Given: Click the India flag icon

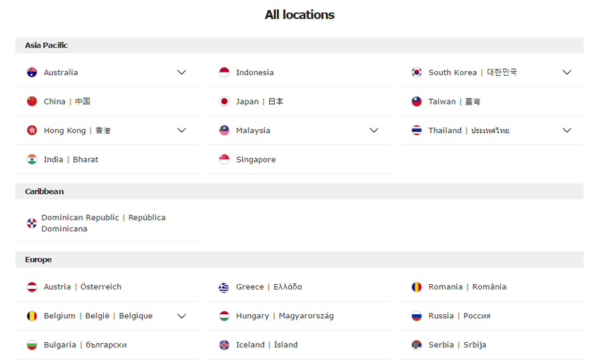Looking at the screenshot, I should click(x=32, y=160).
